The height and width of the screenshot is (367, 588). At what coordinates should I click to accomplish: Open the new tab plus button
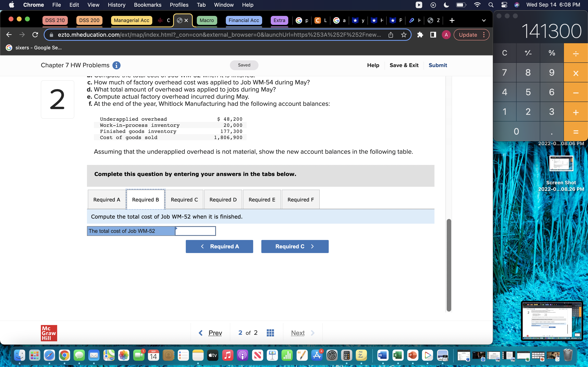pos(452,20)
